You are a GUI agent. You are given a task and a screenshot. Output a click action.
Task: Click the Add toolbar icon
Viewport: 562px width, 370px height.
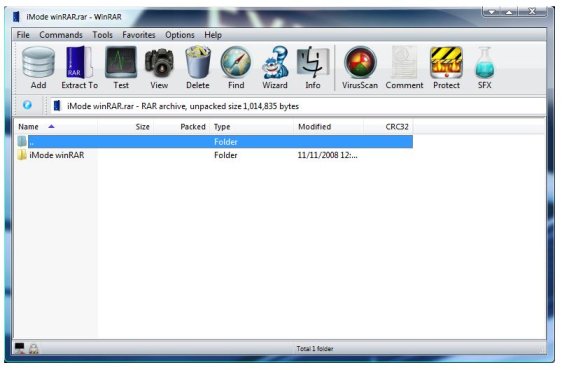(38, 68)
